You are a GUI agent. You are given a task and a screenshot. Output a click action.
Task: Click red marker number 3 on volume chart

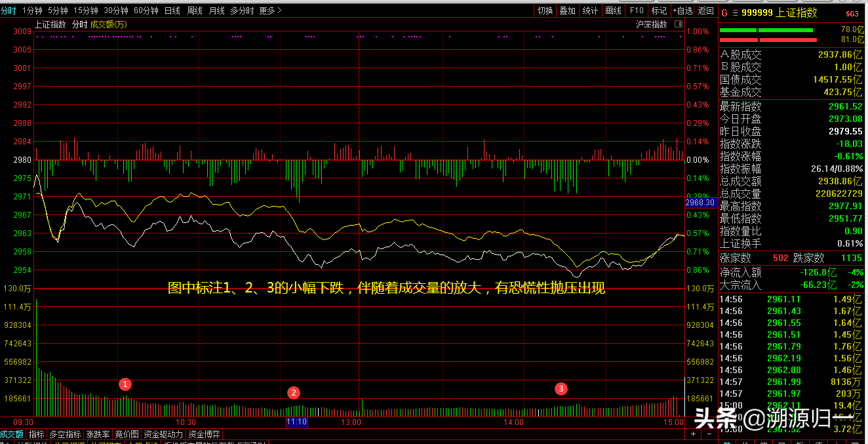click(561, 388)
